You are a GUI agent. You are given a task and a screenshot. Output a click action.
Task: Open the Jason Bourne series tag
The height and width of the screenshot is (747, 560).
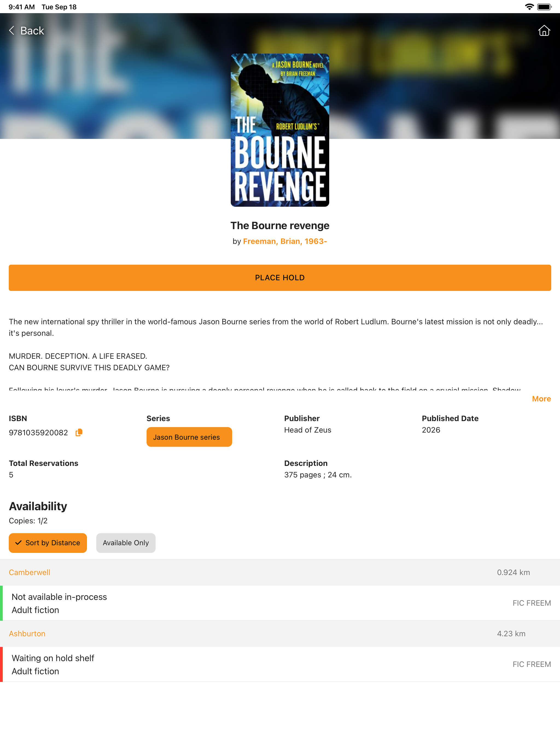pyautogui.click(x=189, y=437)
